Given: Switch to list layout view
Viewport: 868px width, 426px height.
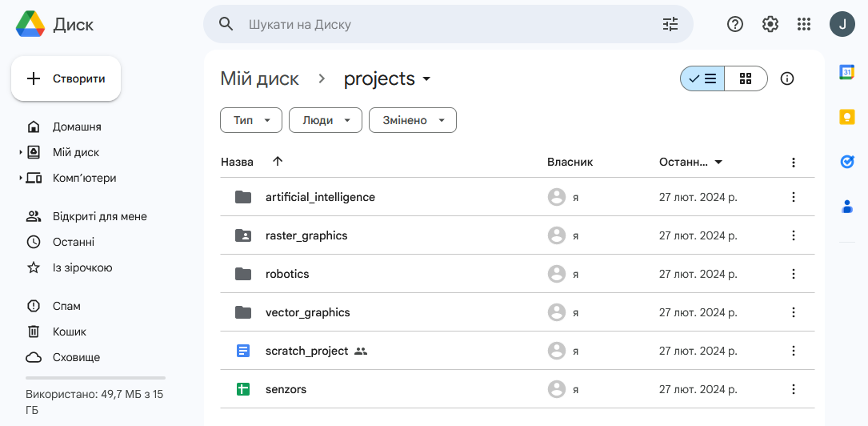Looking at the screenshot, I should 703,78.
